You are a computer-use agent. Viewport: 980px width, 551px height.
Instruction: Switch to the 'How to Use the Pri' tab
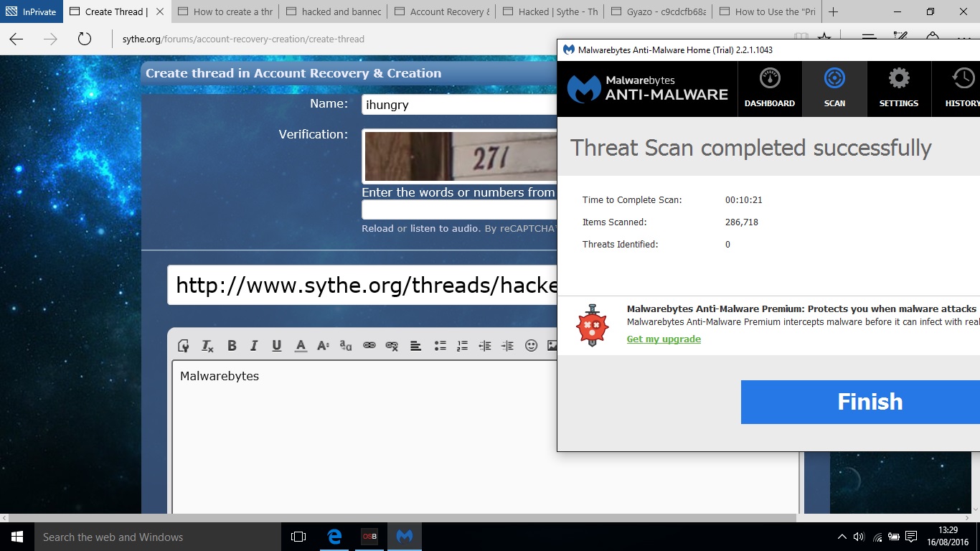pyautogui.click(x=767, y=11)
